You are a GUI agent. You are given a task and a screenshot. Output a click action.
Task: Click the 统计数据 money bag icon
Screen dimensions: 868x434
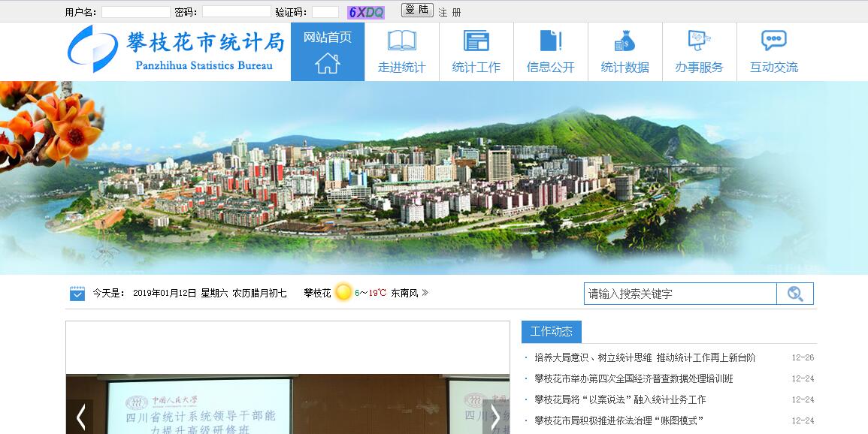tap(625, 41)
